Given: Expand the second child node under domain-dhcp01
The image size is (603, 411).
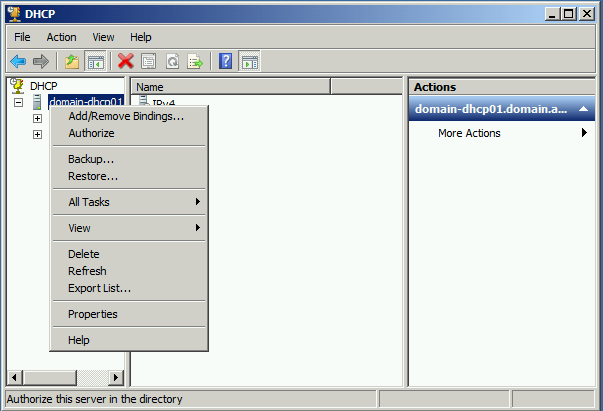Looking at the screenshot, I should point(37,135).
